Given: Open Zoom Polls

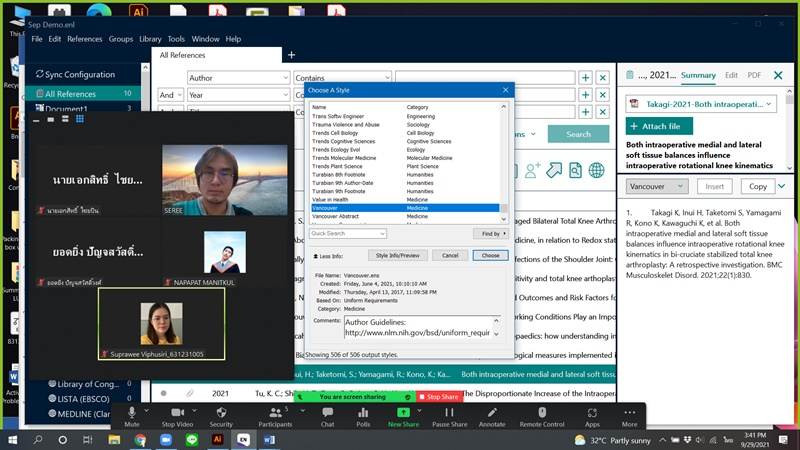Looking at the screenshot, I should pyautogui.click(x=363, y=415).
